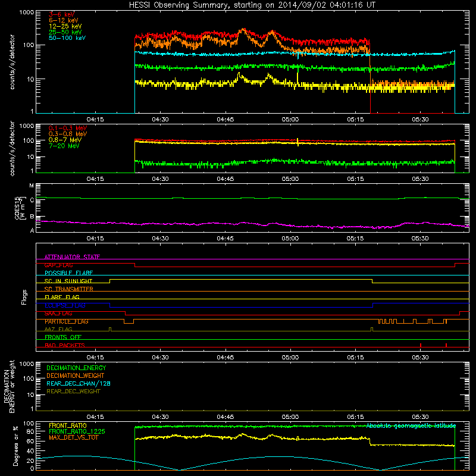Click 04:45 tick under the MeV panel
Image resolution: width=476 pixels, height=476 pixels.
tap(226, 179)
